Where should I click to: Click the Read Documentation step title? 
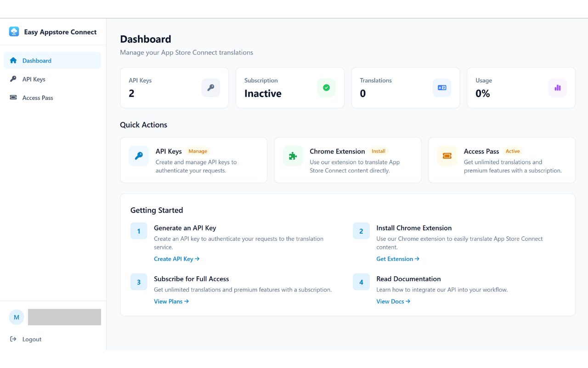click(408, 279)
